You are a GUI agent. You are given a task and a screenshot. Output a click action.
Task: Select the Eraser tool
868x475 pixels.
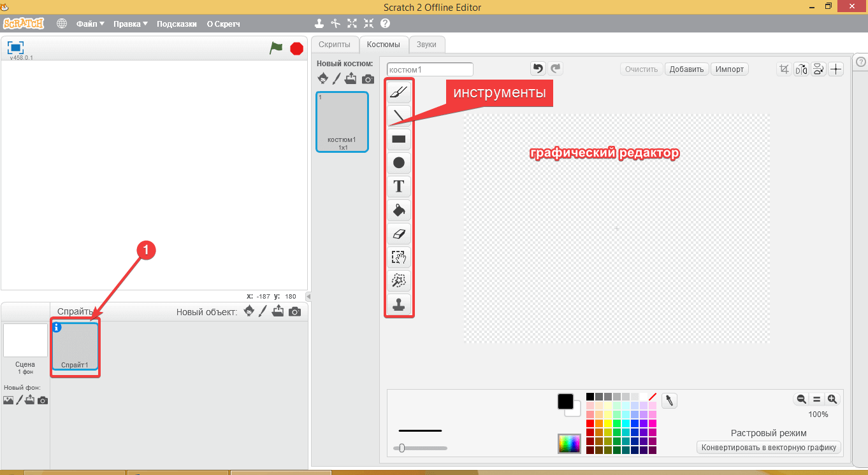pos(399,234)
